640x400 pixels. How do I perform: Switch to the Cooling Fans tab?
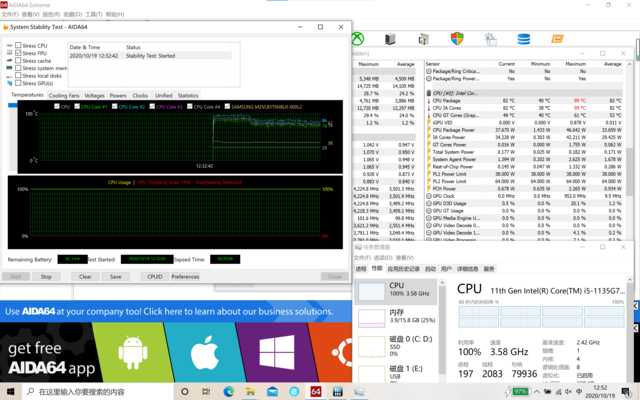pos(65,95)
